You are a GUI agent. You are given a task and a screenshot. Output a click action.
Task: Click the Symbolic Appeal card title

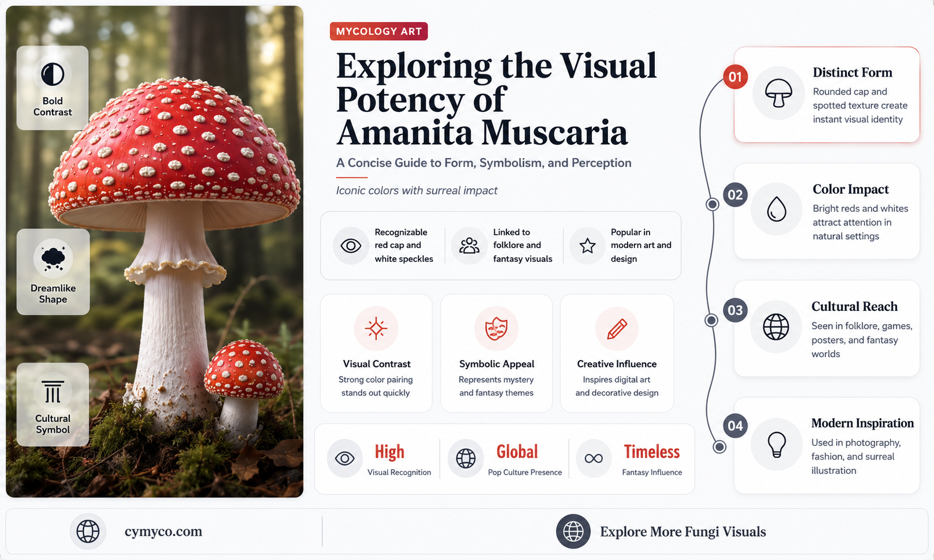click(x=497, y=364)
